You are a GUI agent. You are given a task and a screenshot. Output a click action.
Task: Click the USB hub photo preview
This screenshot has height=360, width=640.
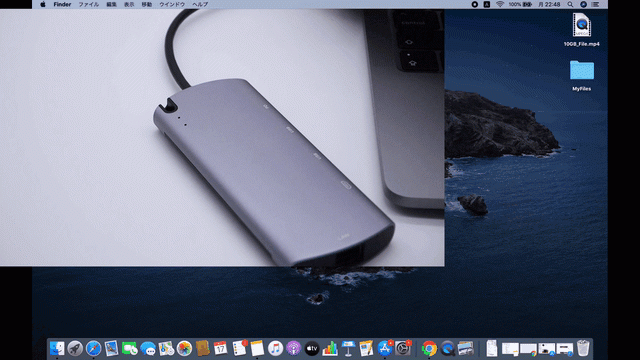[x=222, y=138]
